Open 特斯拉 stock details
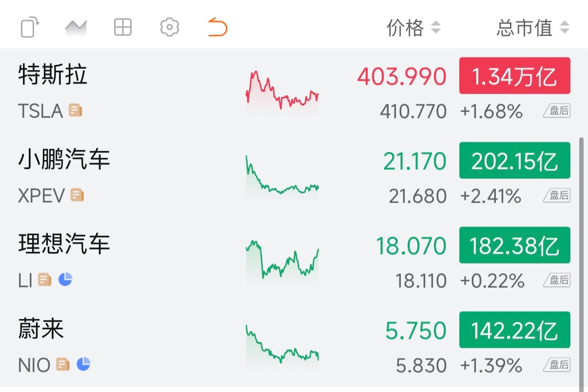Image resolution: width=588 pixels, height=392 pixels. tap(53, 75)
